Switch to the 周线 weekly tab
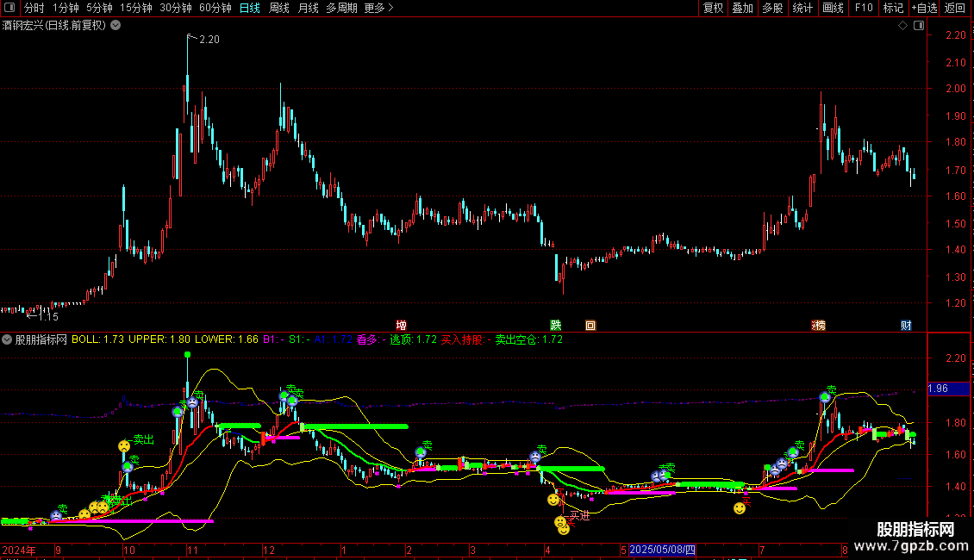Viewport: 974px width, 560px height. click(279, 8)
